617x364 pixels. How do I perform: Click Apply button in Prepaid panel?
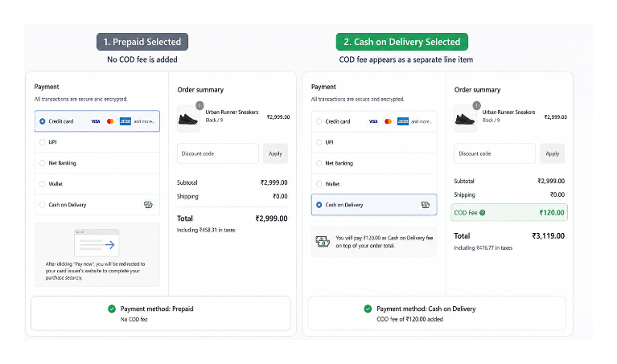pyautogui.click(x=275, y=153)
